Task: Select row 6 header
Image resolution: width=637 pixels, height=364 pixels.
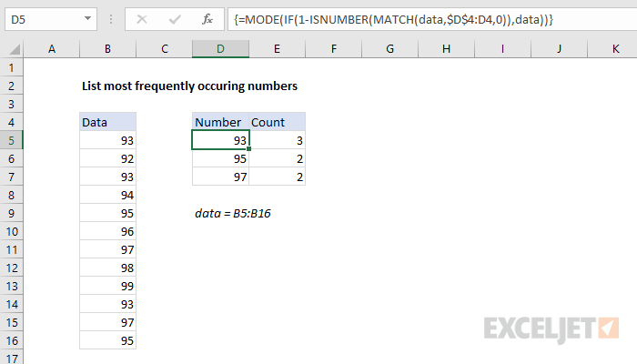Action: point(11,158)
